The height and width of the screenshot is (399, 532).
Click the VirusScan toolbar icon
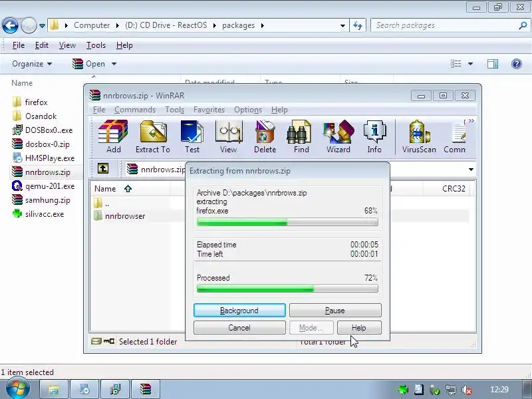[419, 137]
